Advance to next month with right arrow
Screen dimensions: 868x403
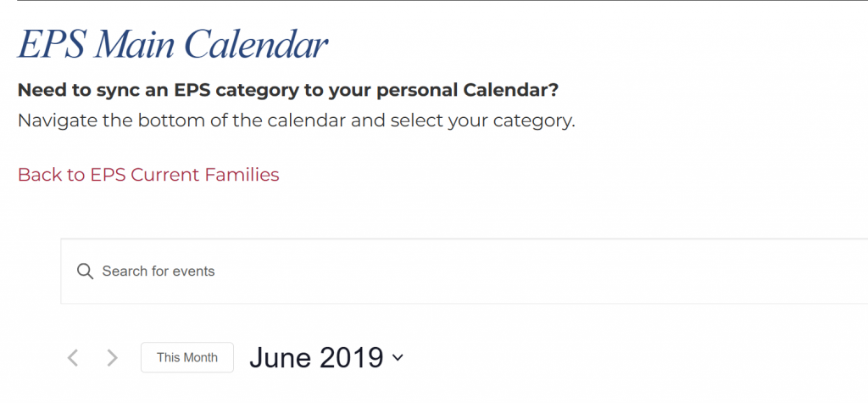(113, 358)
